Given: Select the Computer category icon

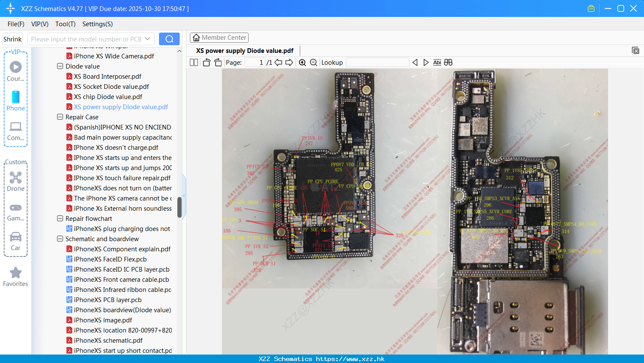Looking at the screenshot, I should coord(16,131).
